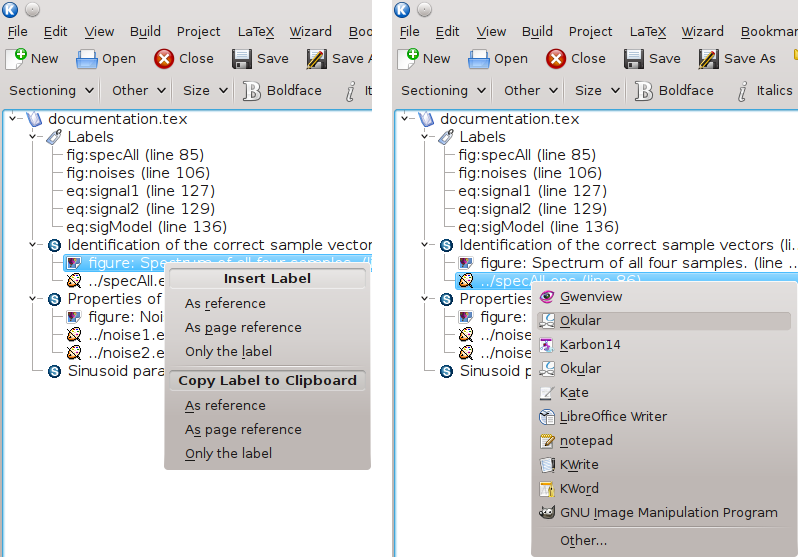Select eq:signal2 (line 129) in right window
The image size is (798, 557).
pos(532,209)
